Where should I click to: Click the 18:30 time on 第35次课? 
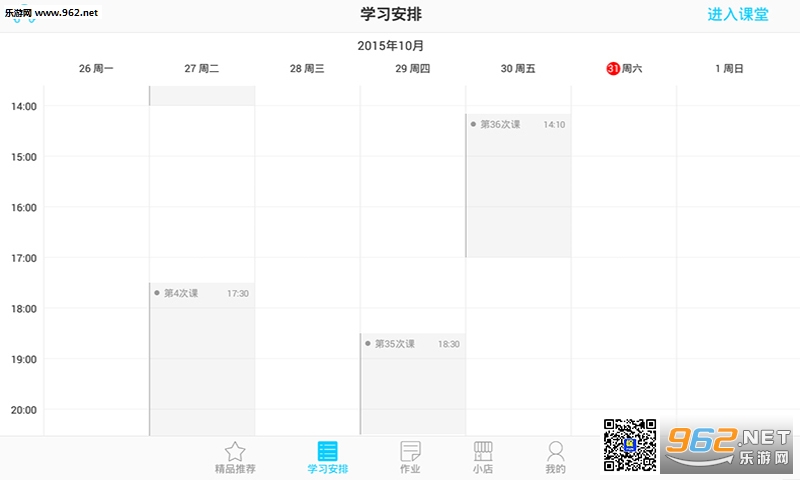point(448,344)
